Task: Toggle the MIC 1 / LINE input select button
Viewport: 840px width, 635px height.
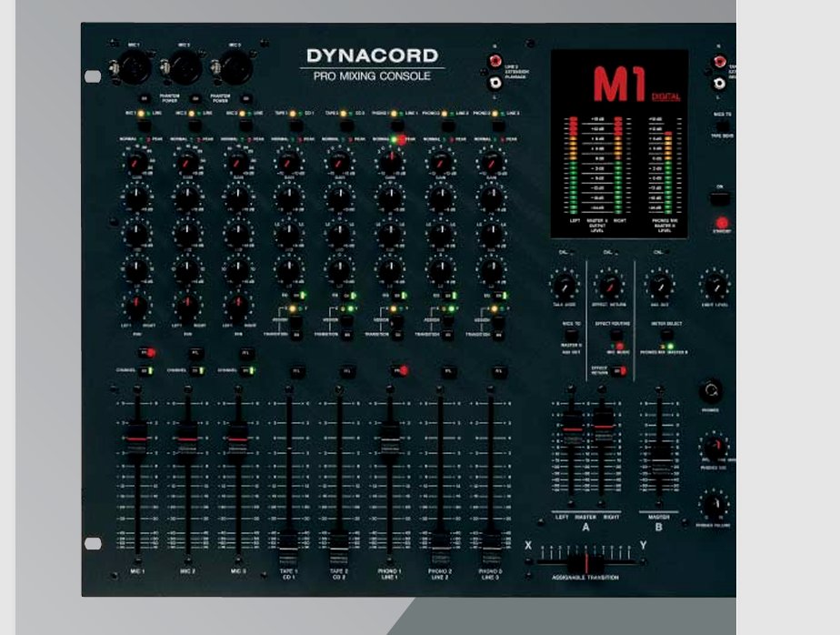Action: point(145,126)
